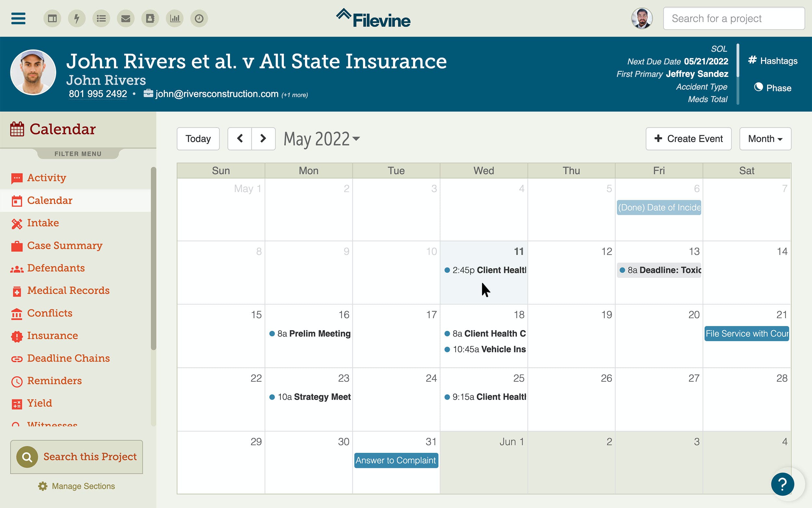Expand the Filter Menu tab
This screenshot has width=812, height=508.
coord(78,153)
